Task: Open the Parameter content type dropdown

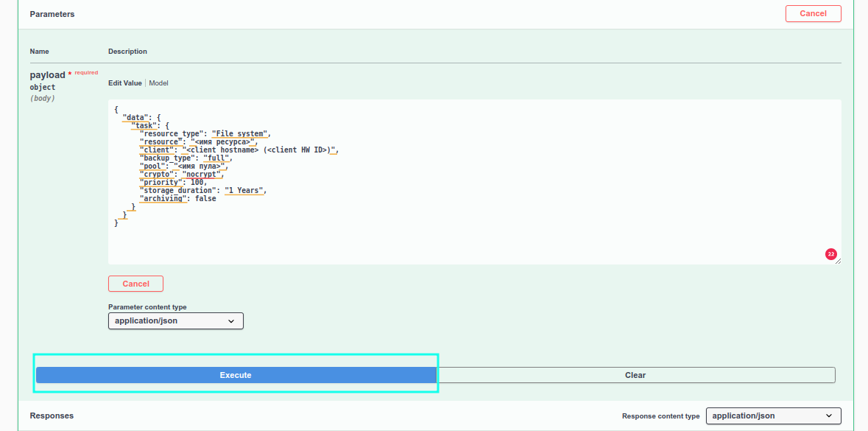Action: [175, 321]
